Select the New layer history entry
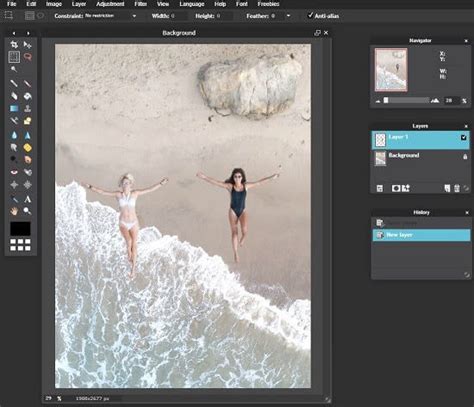The width and height of the screenshot is (474, 407). pyautogui.click(x=421, y=235)
